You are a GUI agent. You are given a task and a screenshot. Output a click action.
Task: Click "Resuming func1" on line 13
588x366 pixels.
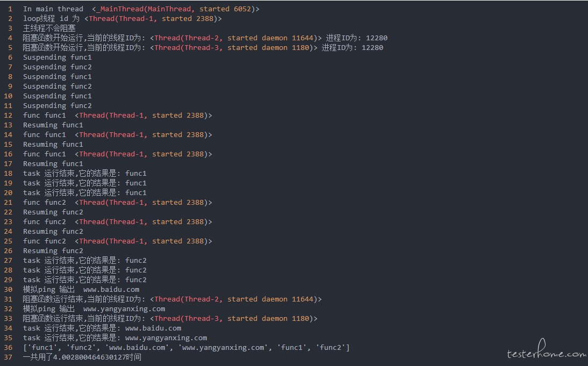click(x=53, y=125)
